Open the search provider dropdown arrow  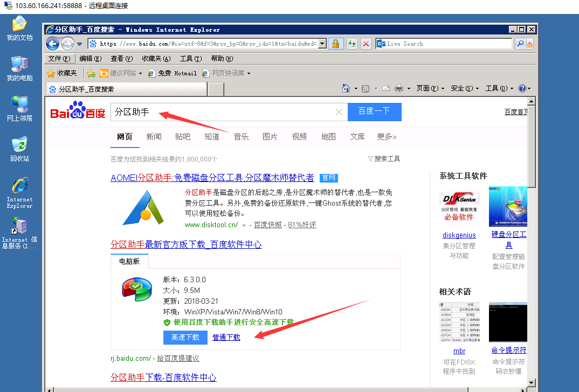(x=530, y=44)
